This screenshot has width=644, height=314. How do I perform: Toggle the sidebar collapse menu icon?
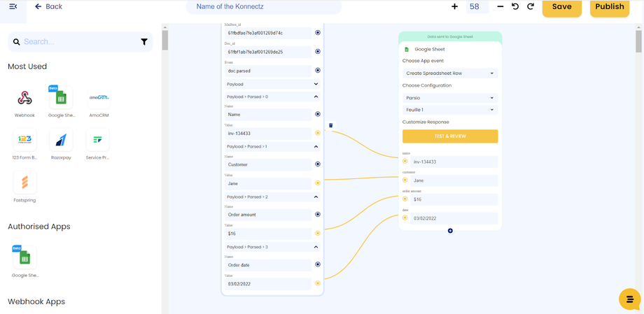click(x=13, y=6)
